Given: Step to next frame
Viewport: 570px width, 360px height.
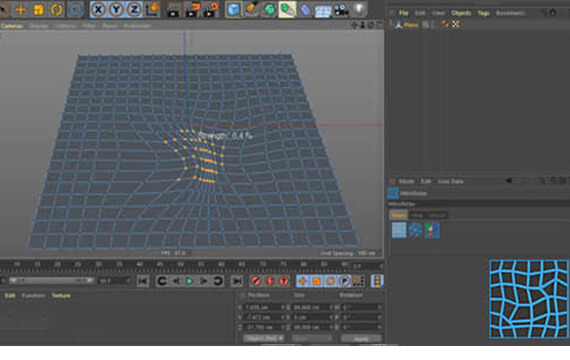Looking at the screenshot, I should click(203, 281).
